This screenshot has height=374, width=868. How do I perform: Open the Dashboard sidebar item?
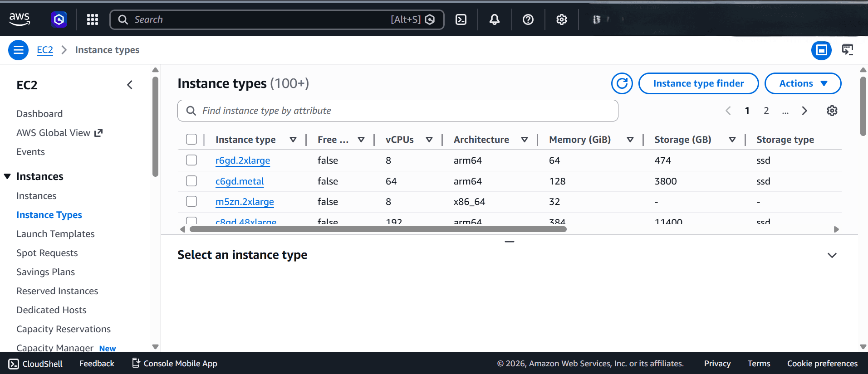click(39, 114)
